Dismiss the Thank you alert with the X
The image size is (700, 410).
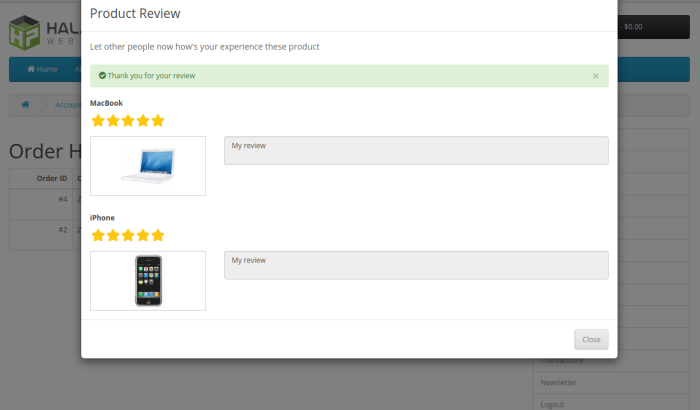595,76
